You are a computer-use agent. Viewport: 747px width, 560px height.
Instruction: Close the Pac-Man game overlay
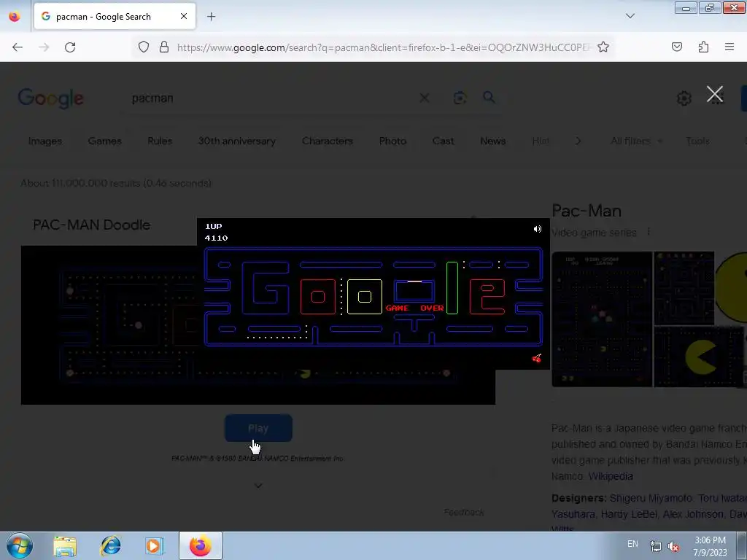[715, 94]
